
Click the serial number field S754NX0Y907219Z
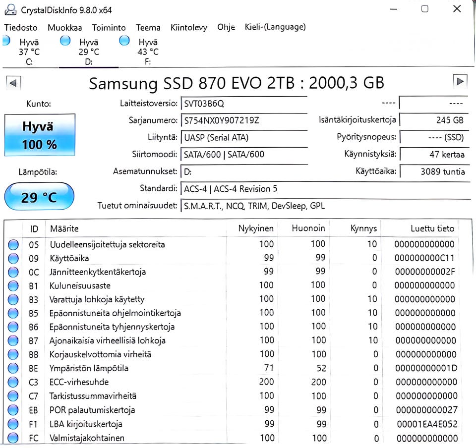pos(244,121)
